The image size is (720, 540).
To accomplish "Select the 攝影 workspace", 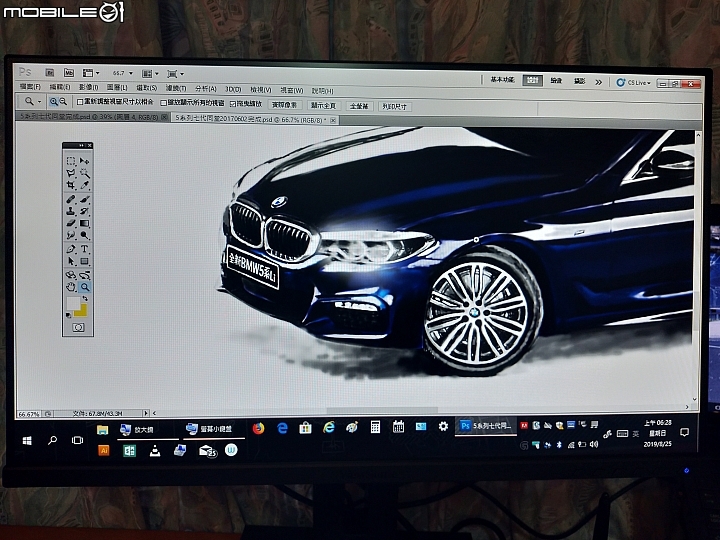I will [579, 81].
